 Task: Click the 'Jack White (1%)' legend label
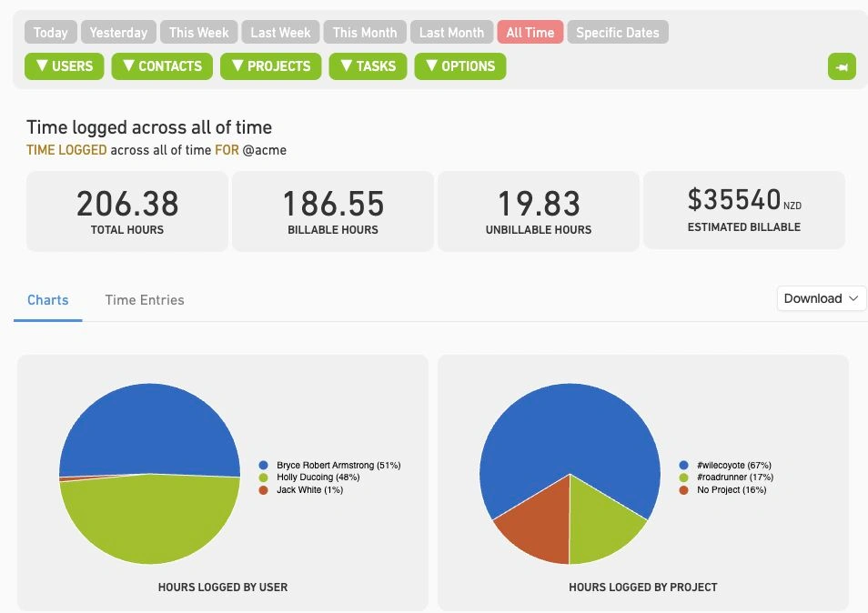tap(310, 490)
